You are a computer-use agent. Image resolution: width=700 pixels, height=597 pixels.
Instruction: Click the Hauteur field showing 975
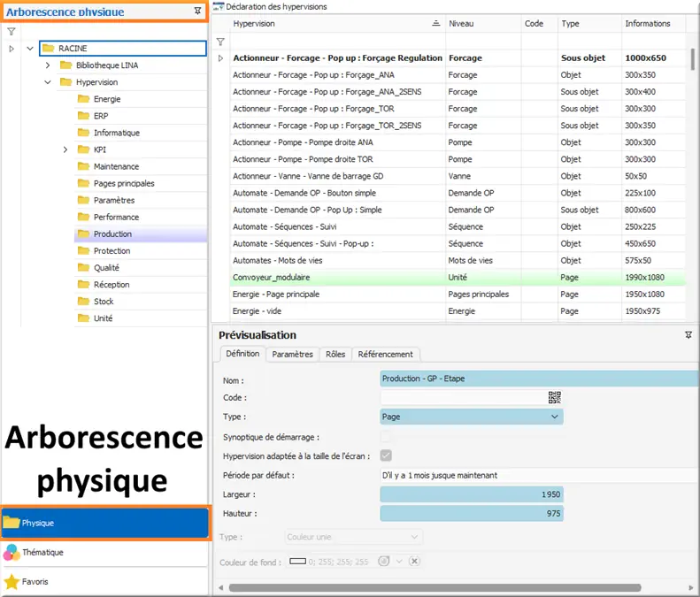[x=472, y=514]
